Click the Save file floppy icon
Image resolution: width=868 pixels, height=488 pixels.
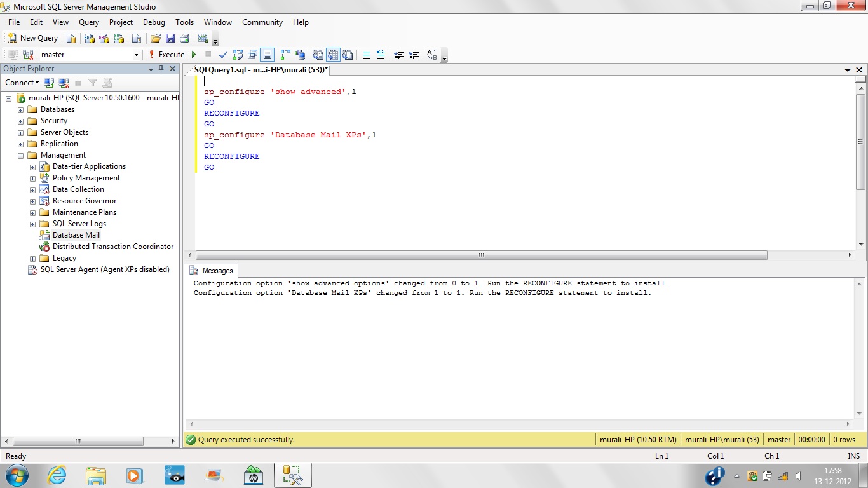[x=170, y=38]
